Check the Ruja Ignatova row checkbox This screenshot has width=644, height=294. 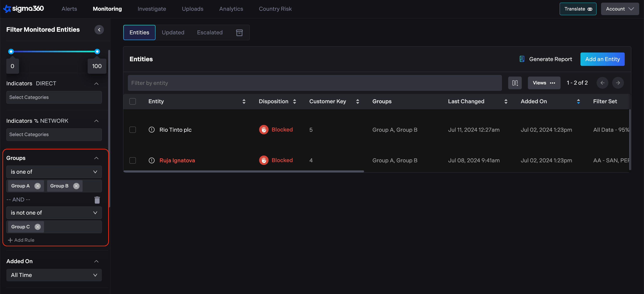coord(133,161)
